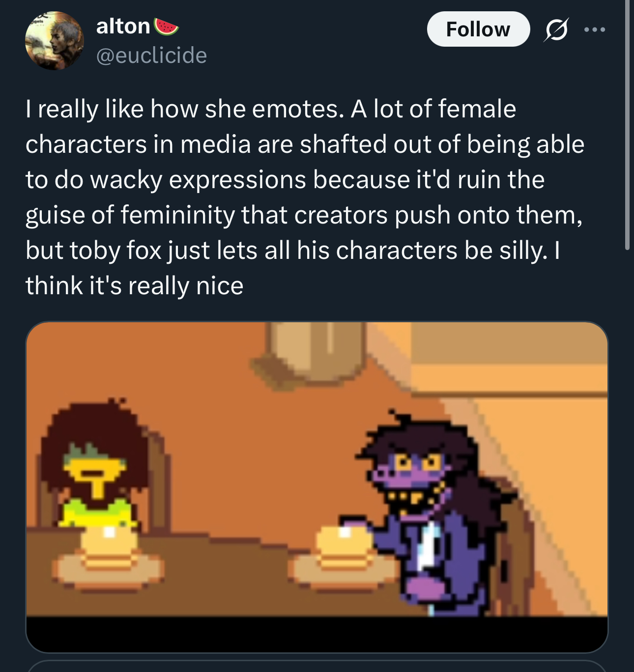Image resolution: width=634 pixels, height=672 pixels.
Task: Open the @euclicide handle link
Action: point(151,55)
